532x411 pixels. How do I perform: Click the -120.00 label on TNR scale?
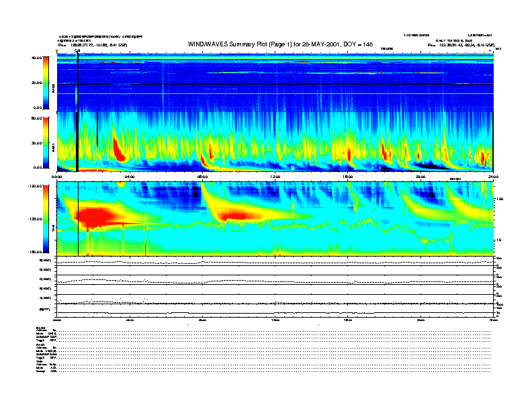[x=35, y=186]
